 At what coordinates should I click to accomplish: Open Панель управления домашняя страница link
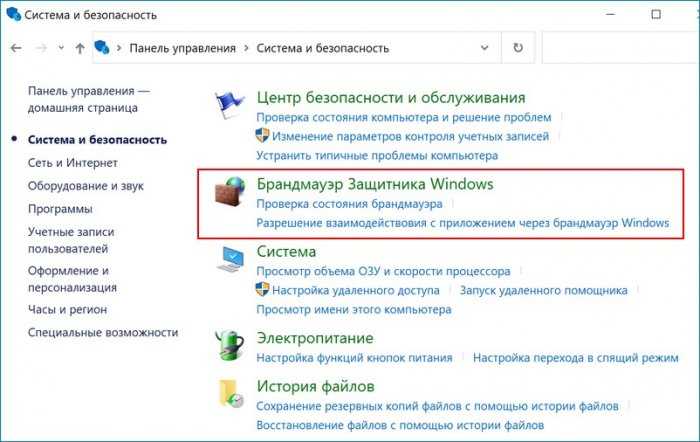click(x=89, y=100)
